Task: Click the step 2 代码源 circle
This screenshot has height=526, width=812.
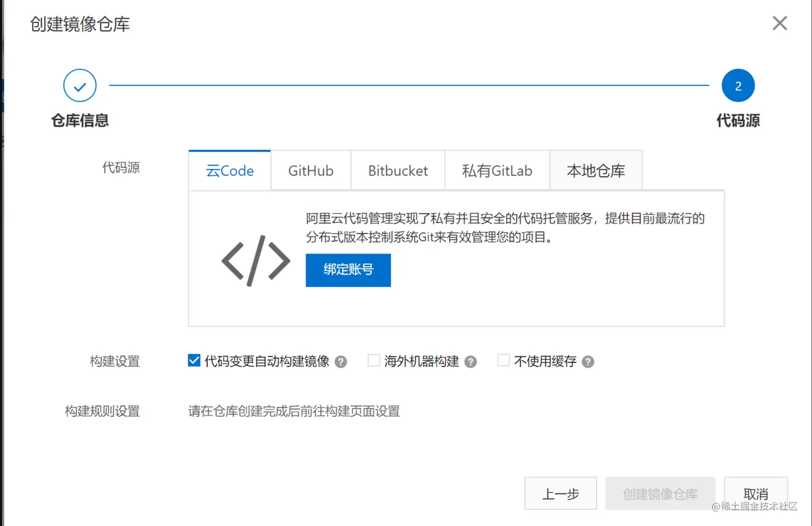Action: coord(738,85)
